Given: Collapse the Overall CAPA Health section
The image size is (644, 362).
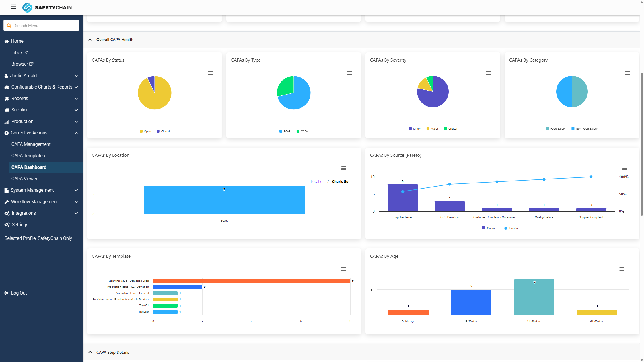Looking at the screenshot, I should [90, 40].
